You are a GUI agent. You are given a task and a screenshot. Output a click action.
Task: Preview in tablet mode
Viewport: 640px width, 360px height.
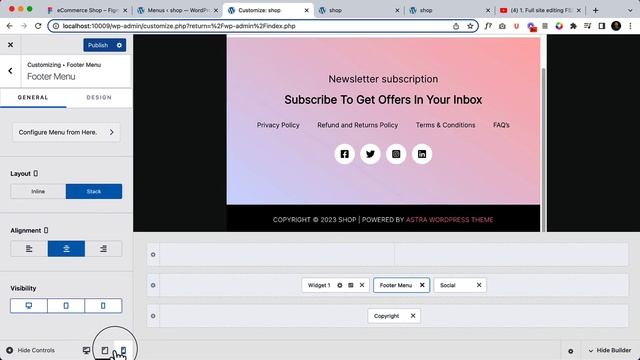point(105,350)
